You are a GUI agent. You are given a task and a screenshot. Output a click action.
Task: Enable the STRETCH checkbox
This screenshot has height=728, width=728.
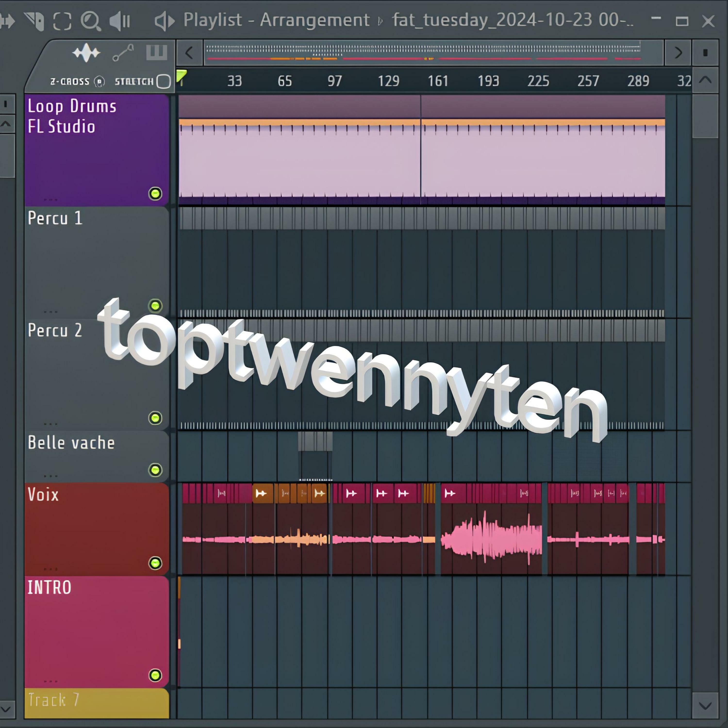[164, 81]
